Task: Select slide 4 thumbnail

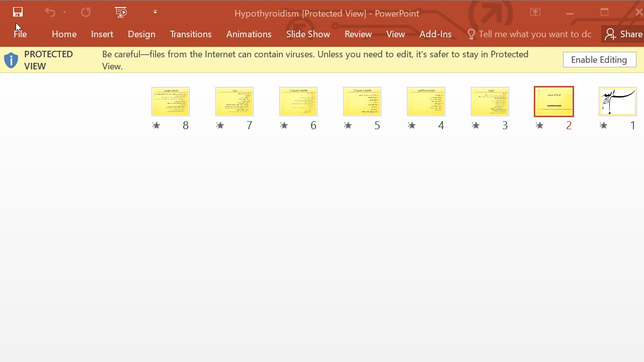Action: [x=426, y=102]
